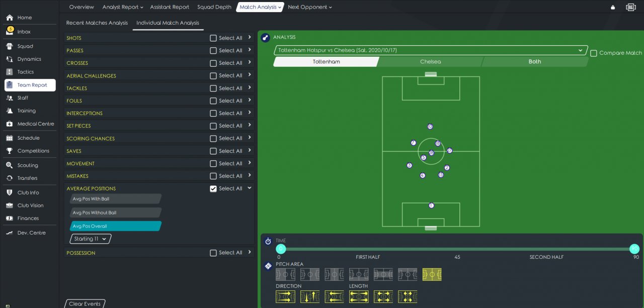Switch to Recent Matches Analysis tab
The height and width of the screenshot is (308, 644).
97,23
